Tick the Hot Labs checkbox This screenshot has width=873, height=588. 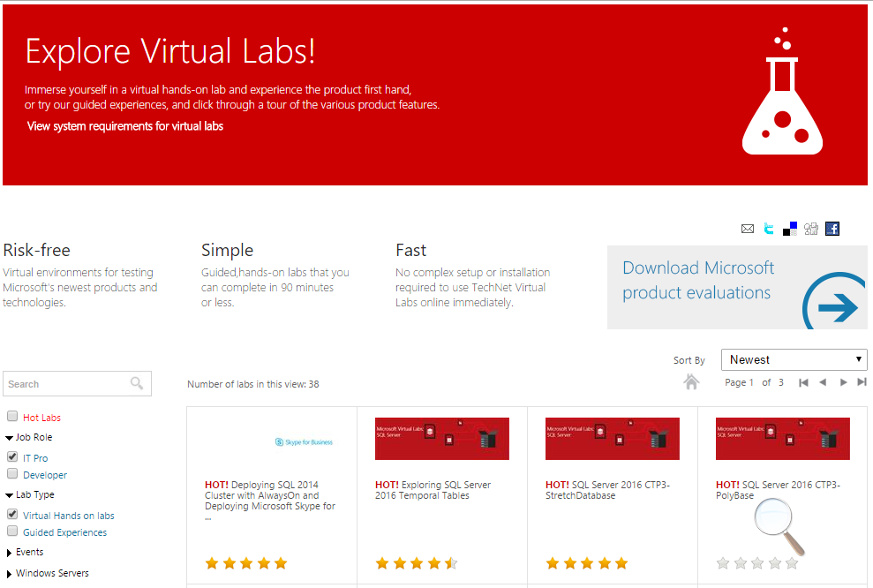12,416
